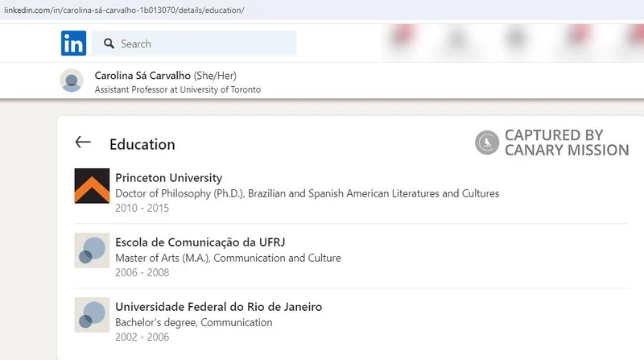Screen dimensions: 644x360
Task: Click the Bachelor's degree, Communication line
Action: pos(194,323)
